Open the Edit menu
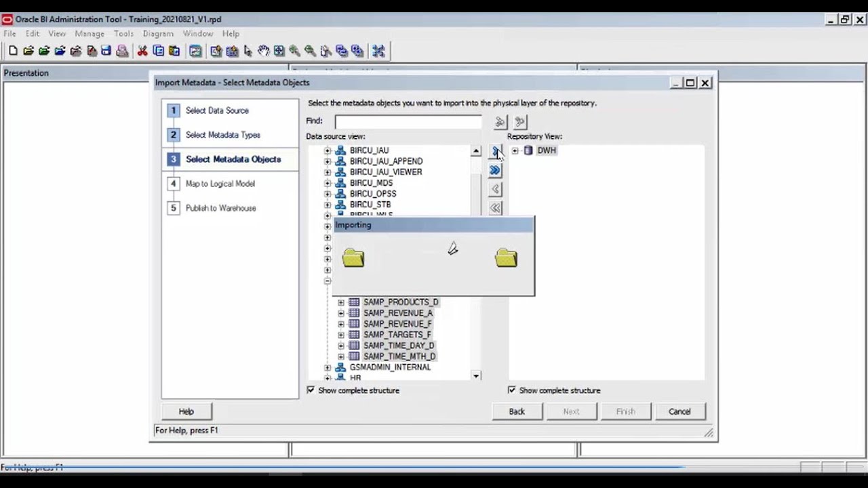The height and width of the screenshot is (488, 868). point(33,33)
